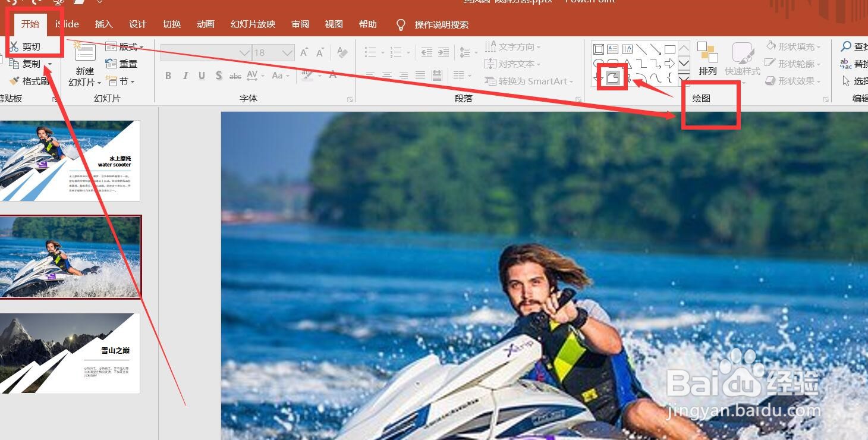The height and width of the screenshot is (440, 868).
Task: Toggle Italic formatting
Action: click(185, 76)
